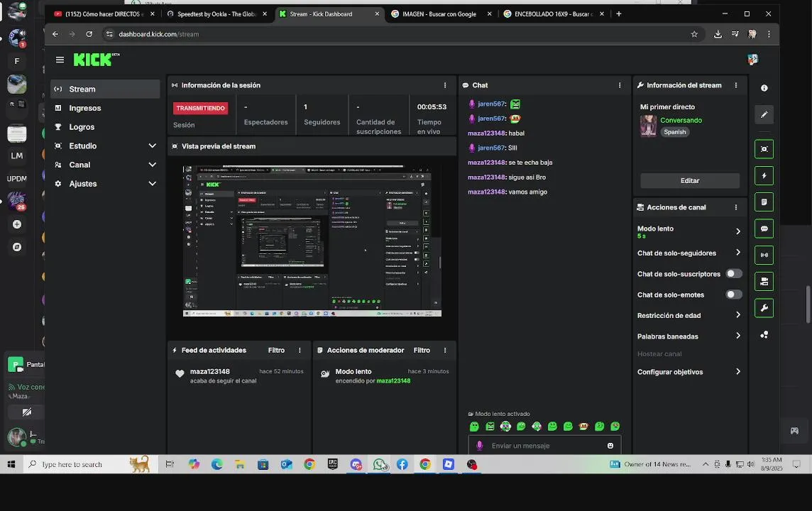The width and height of the screenshot is (812, 511).
Task: Open a new browser tab
Action: pyautogui.click(x=619, y=14)
